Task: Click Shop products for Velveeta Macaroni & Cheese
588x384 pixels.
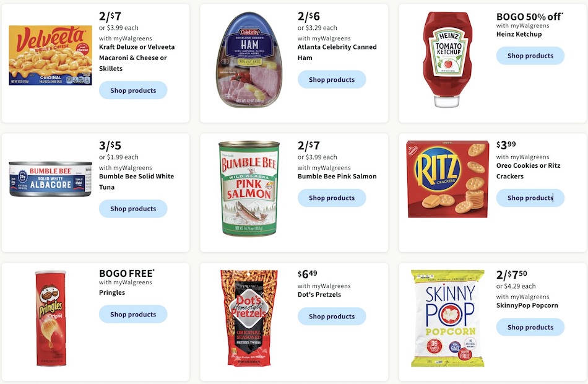Action: (133, 90)
